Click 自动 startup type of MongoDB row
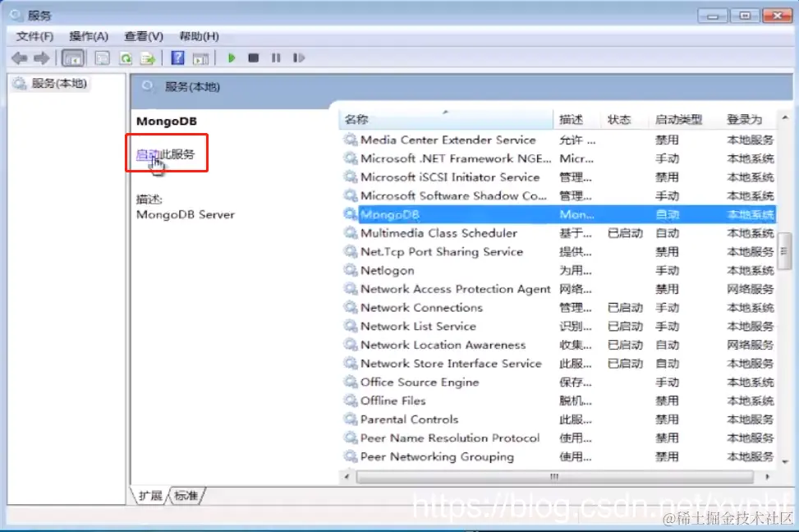The width and height of the screenshot is (799, 532). [668, 214]
